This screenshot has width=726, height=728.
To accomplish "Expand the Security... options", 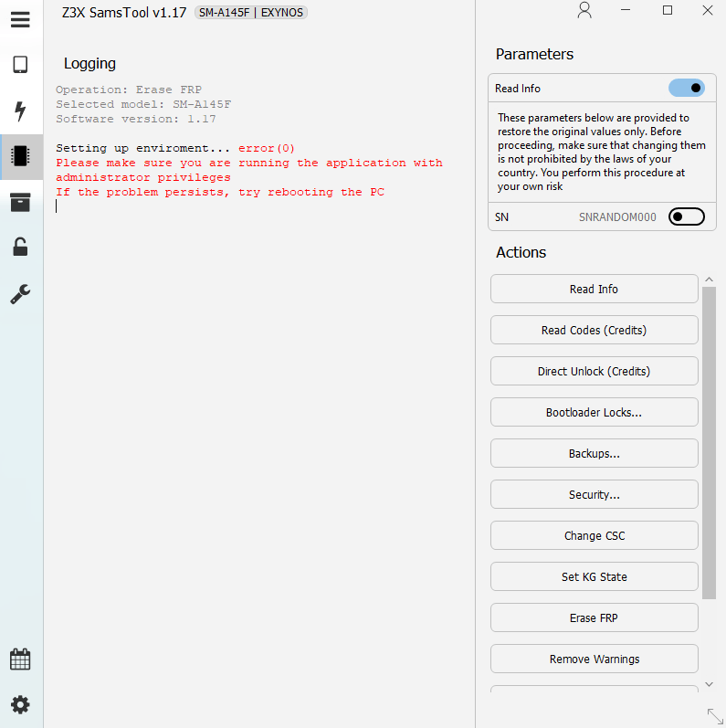I will (594, 494).
